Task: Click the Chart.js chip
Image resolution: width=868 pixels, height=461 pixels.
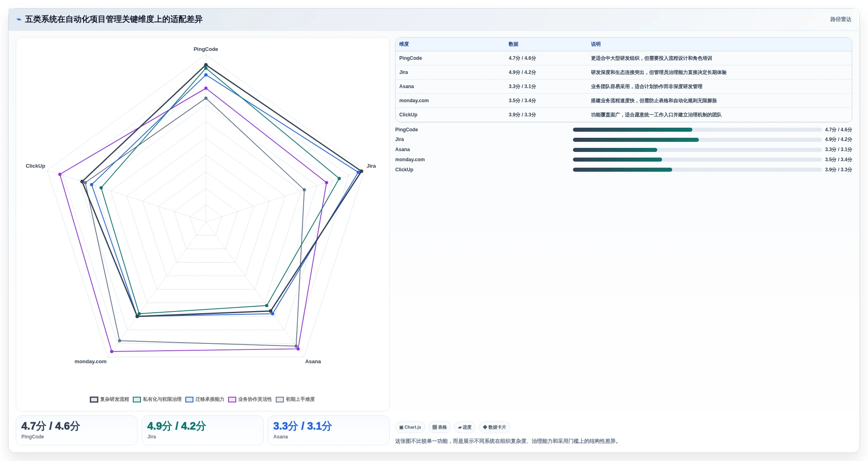Action: point(410,427)
